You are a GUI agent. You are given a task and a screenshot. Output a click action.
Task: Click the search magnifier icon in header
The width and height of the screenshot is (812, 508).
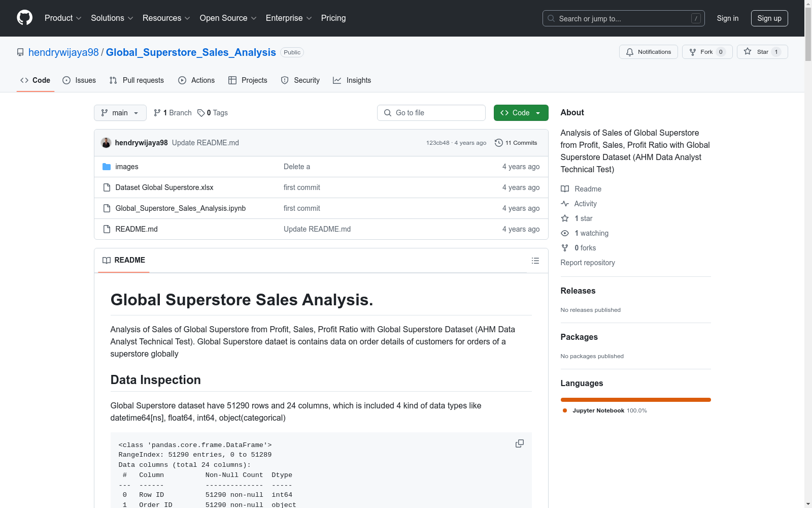[x=551, y=18]
